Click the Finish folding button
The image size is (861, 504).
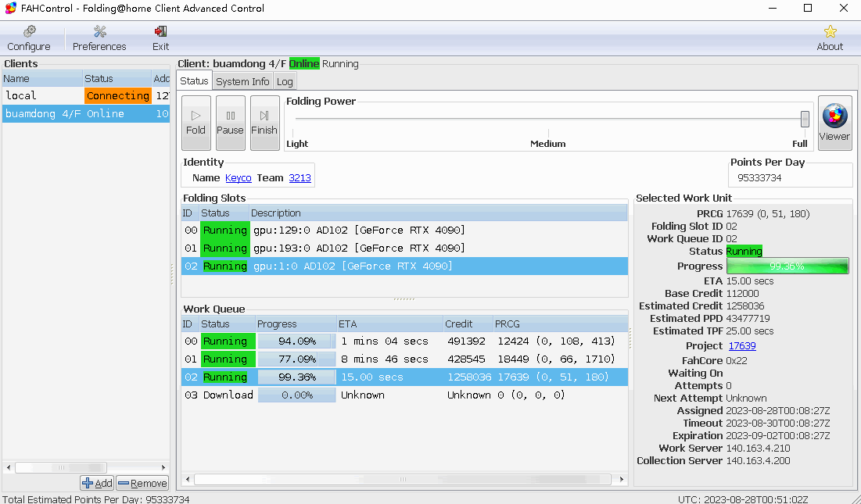(x=264, y=123)
